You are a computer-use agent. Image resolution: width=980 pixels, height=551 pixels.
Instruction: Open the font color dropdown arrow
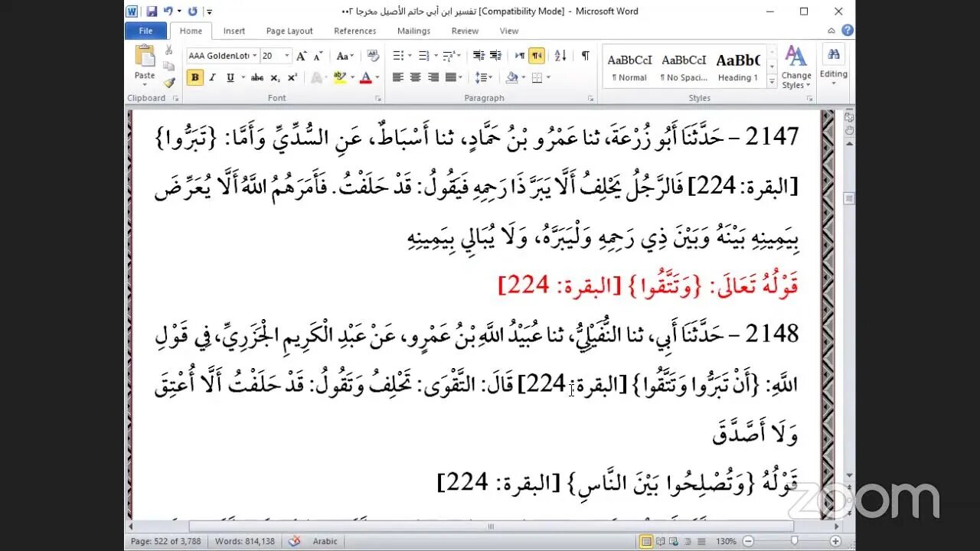[x=377, y=77]
